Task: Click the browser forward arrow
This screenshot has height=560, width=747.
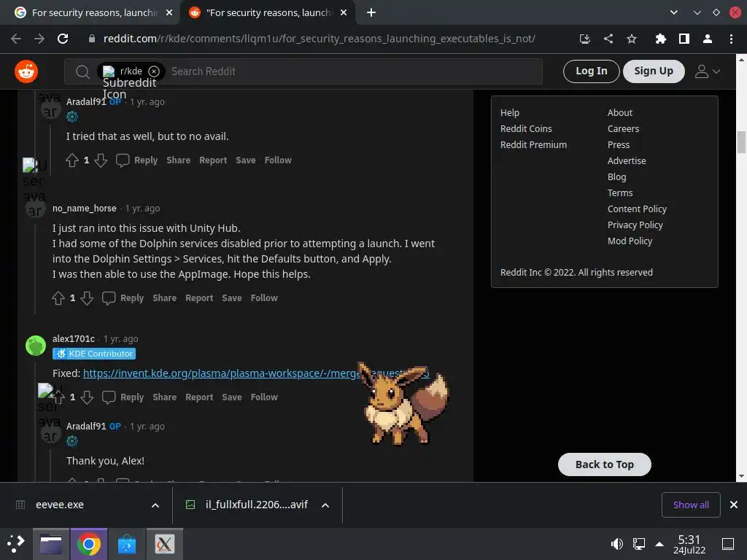Action: pyautogui.click(x=39, y=39)
